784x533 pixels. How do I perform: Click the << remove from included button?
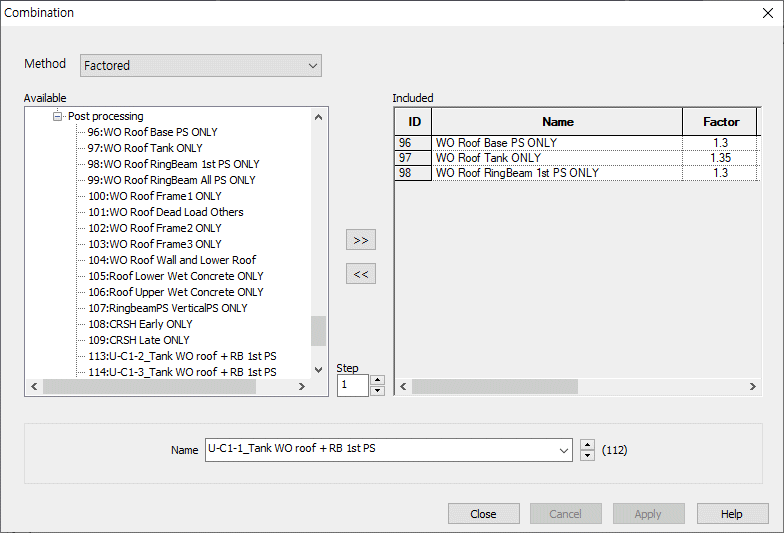click(x=360, y=274)
